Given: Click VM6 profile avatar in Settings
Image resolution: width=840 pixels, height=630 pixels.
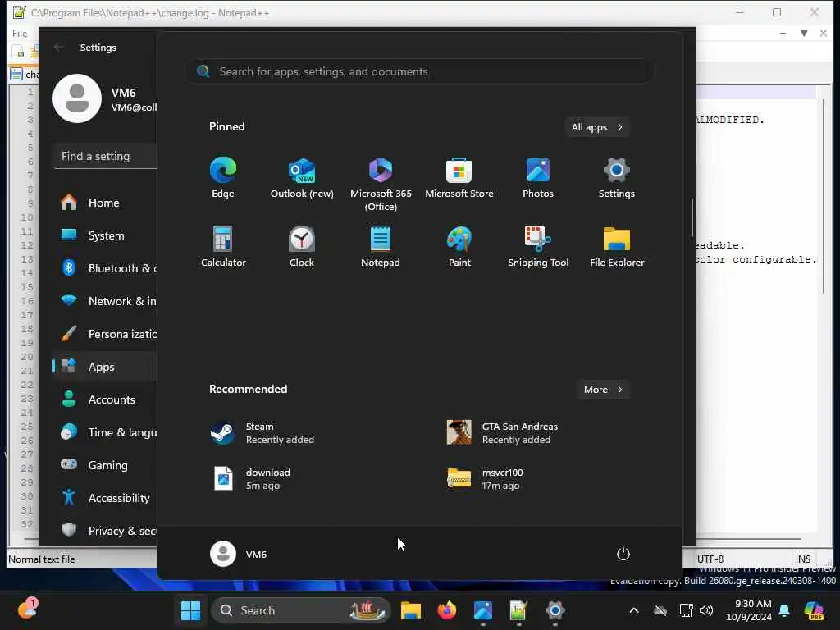Looking at the screenshot, I should click(x=77, y=98).
